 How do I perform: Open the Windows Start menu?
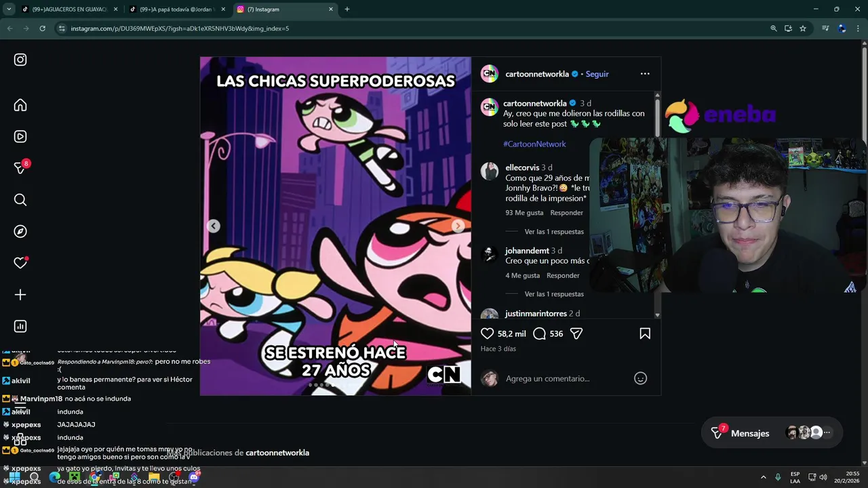point(14,477)
